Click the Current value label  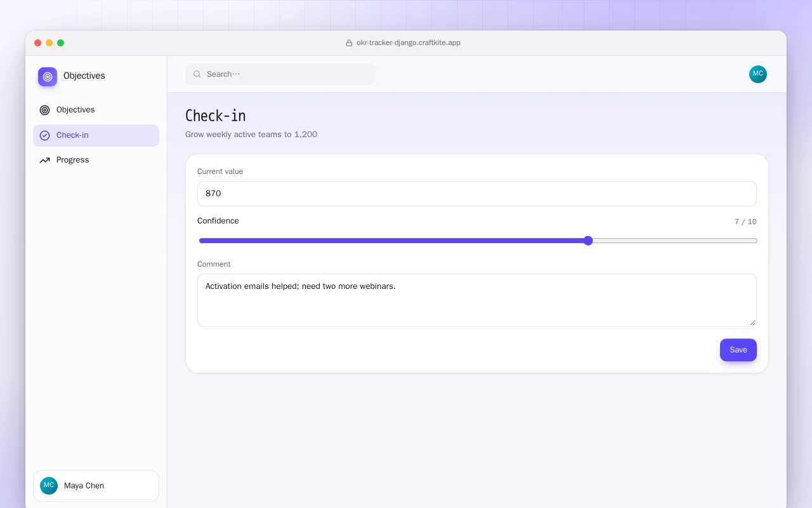(x=220, y=171)
